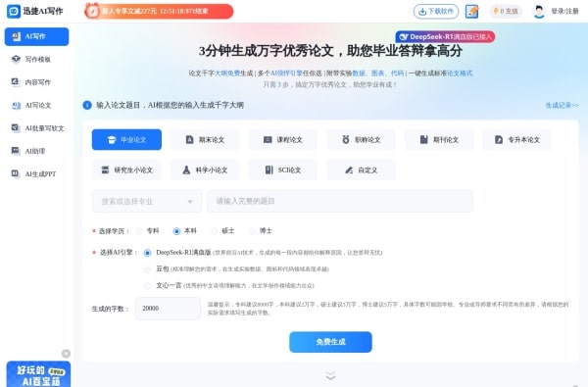Select the 自定义 custom paper type tab
Viewport: 588px width, 387px height.
coord(361,169)
